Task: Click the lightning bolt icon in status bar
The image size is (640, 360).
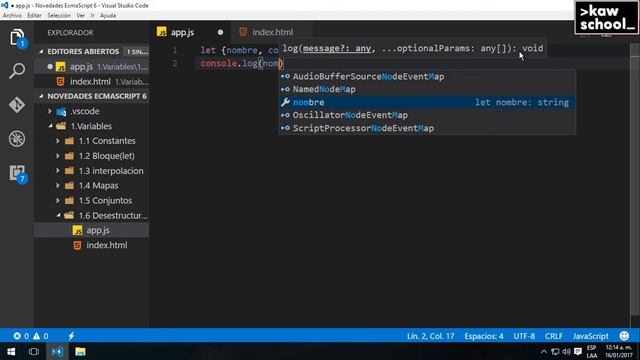Action: pos(71,336)
